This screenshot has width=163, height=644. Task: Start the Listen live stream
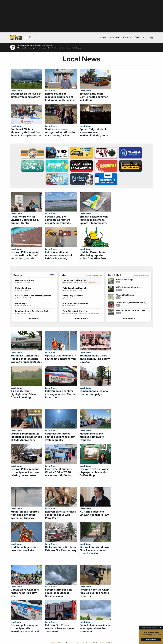(x=140, y=38)
